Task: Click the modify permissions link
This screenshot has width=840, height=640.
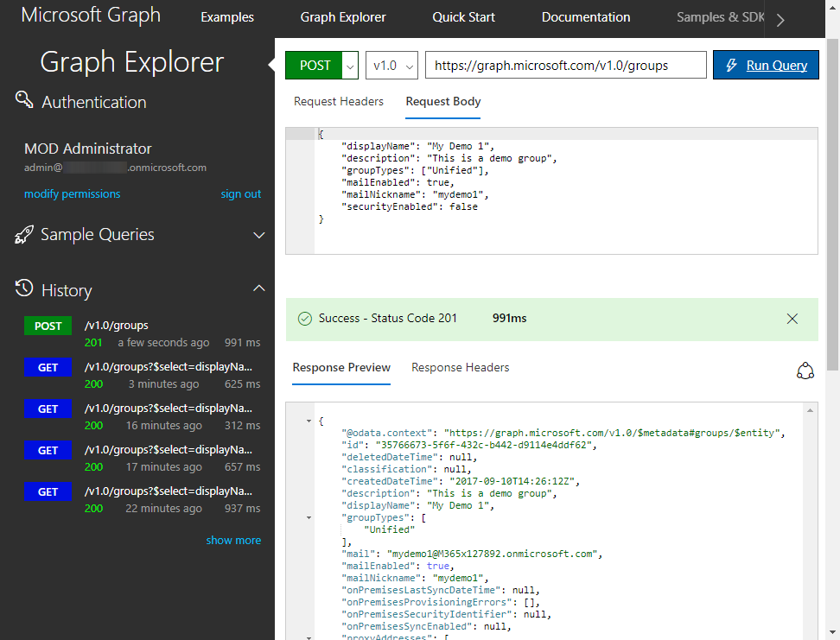Action: click(73, 194)
